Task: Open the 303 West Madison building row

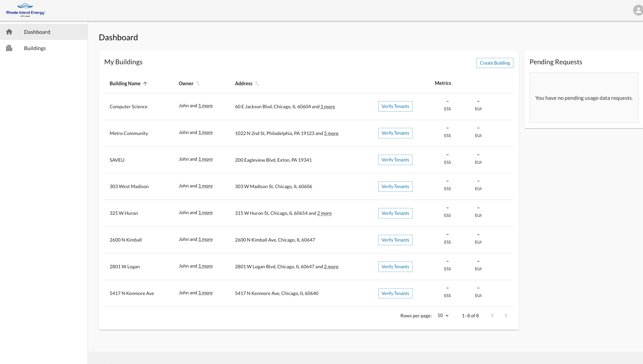Action: click(x=129, y=186)
